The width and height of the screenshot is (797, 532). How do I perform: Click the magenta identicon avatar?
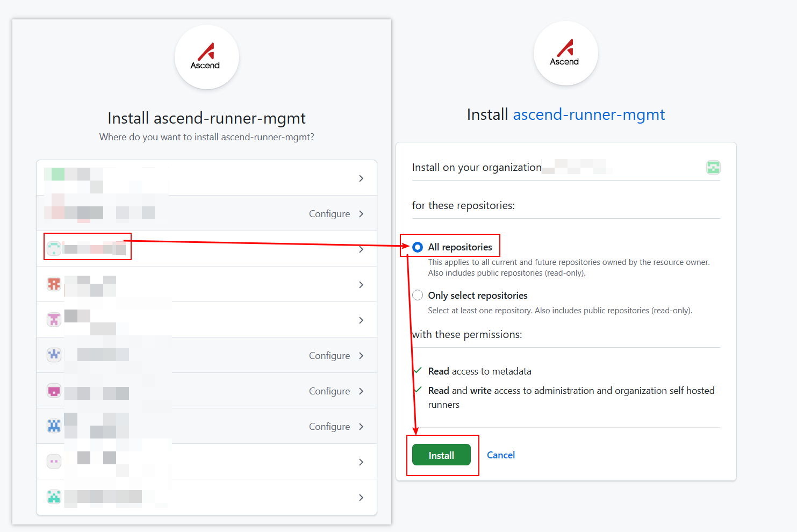coord(54,391)
